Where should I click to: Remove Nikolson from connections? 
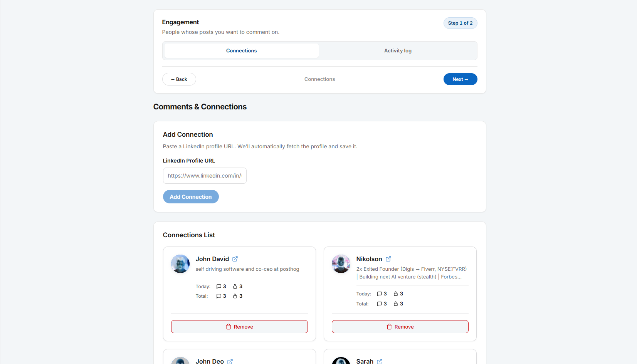400,327
